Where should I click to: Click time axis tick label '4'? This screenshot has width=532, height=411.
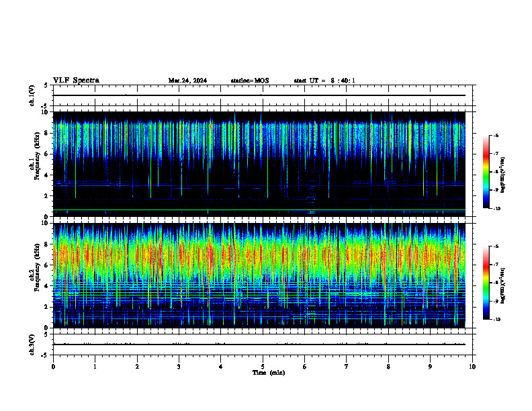(x=221, y=367)
